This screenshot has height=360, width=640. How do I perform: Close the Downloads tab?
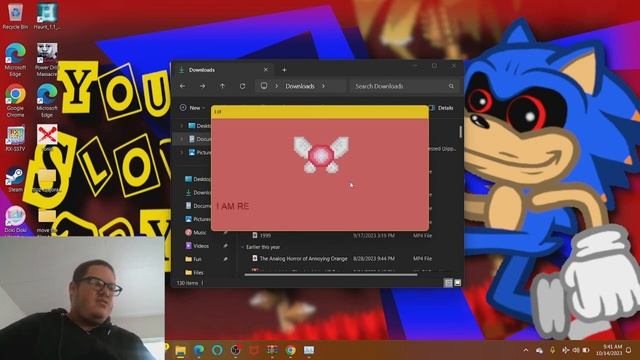click(x=266, y=70)
